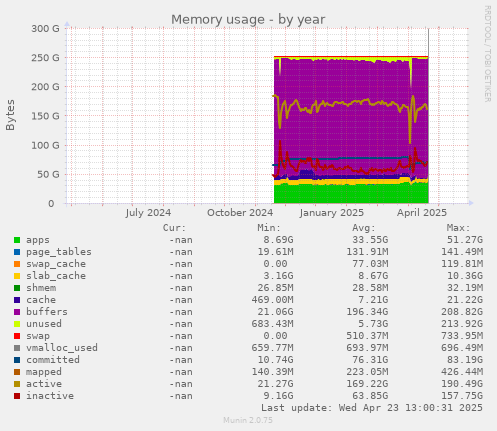Image resolution: width=497 pixels, height=431 pixels.
Task: Click the active olive legend swatch
Action: pyautogui.click(x=17, y=384)
